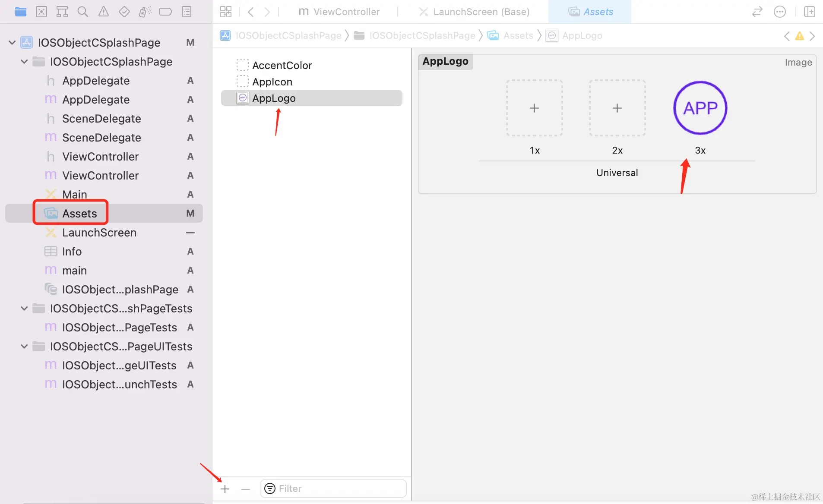Open the Report navigator icon
This screenshot has width=823, height=504.
(x=187, y=12)
